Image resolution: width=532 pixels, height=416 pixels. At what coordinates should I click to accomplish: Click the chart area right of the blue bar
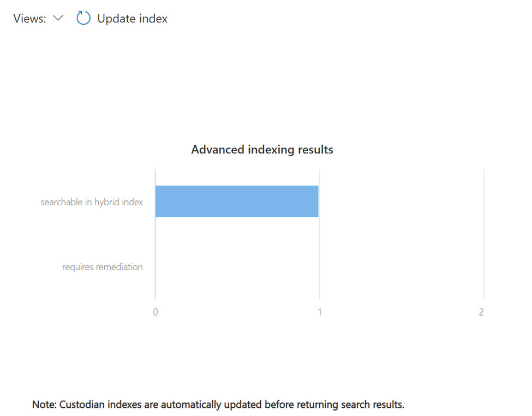[x=402, y=201]
